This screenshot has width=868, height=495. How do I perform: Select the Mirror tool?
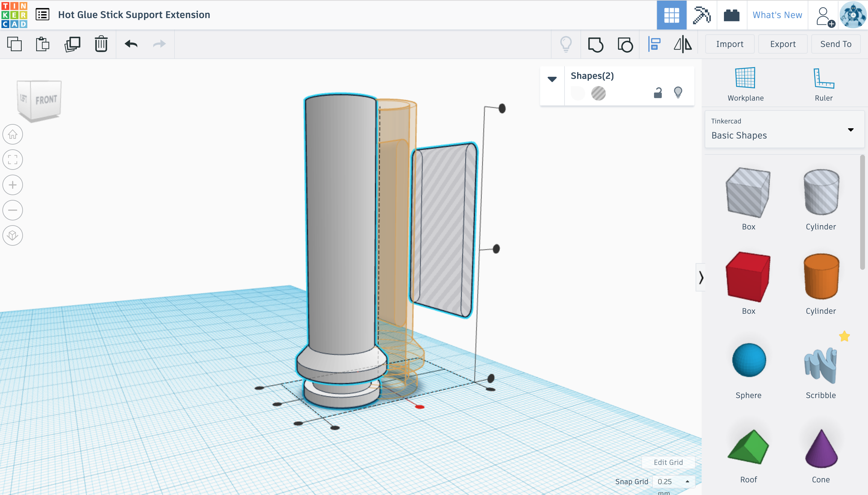pos(683,45)
